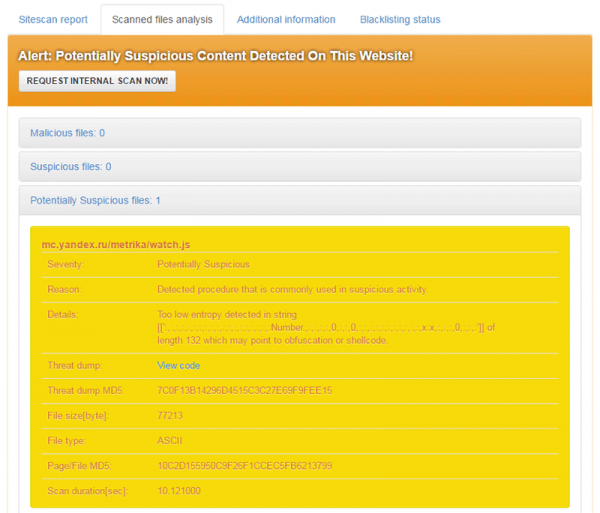Open the View code threat dump link
Viewport: 600px width, 513px height.
178,365
